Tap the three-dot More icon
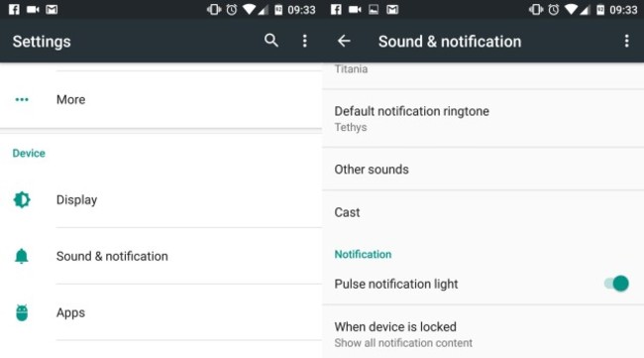 [22, 99]
